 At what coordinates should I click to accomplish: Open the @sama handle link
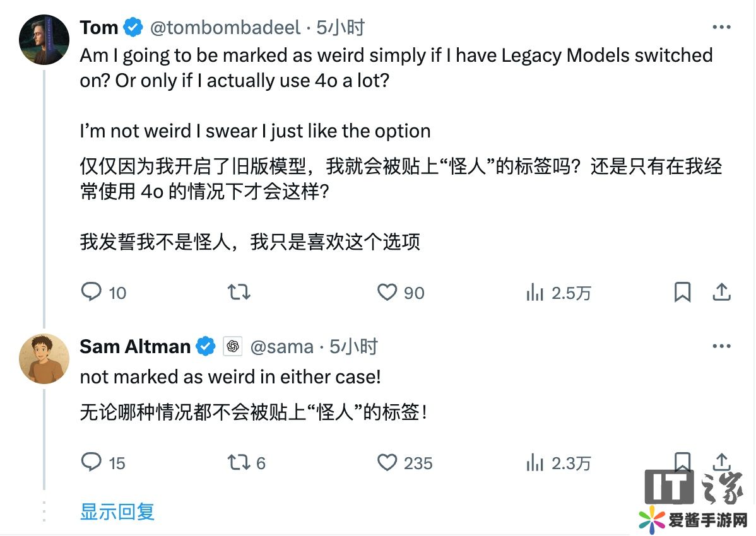click(281, 346)
